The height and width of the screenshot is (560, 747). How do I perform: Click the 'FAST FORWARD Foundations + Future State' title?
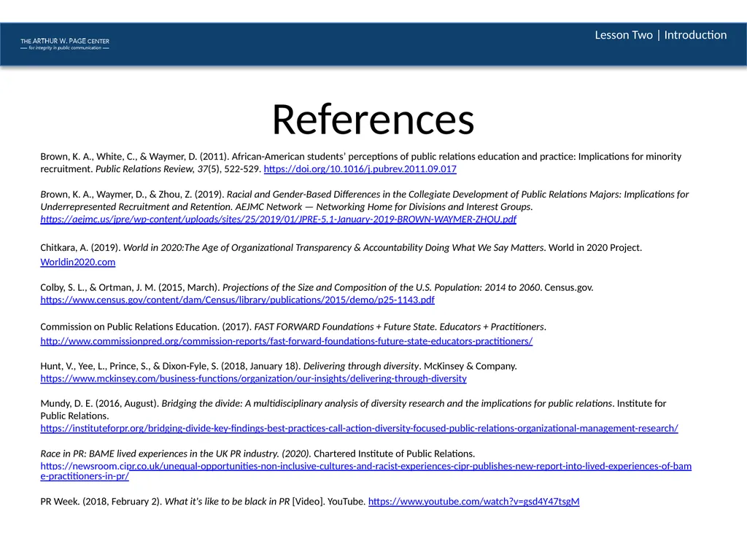tap(345, 327)
